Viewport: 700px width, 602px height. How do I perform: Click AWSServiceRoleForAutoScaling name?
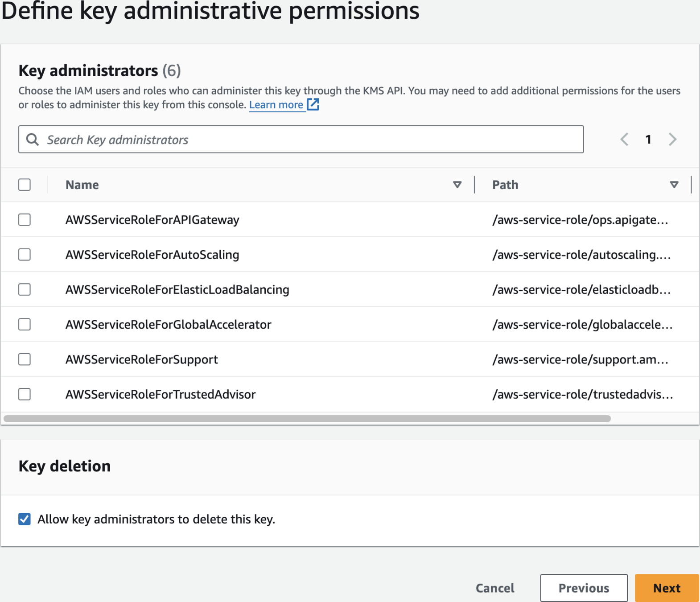click(x=152, y=255)
